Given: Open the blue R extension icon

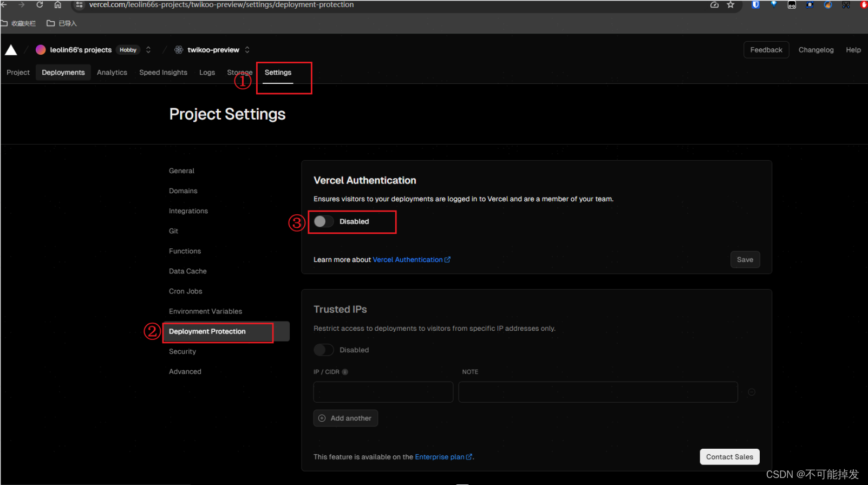Looking at the screenshot, I should 810,4.
